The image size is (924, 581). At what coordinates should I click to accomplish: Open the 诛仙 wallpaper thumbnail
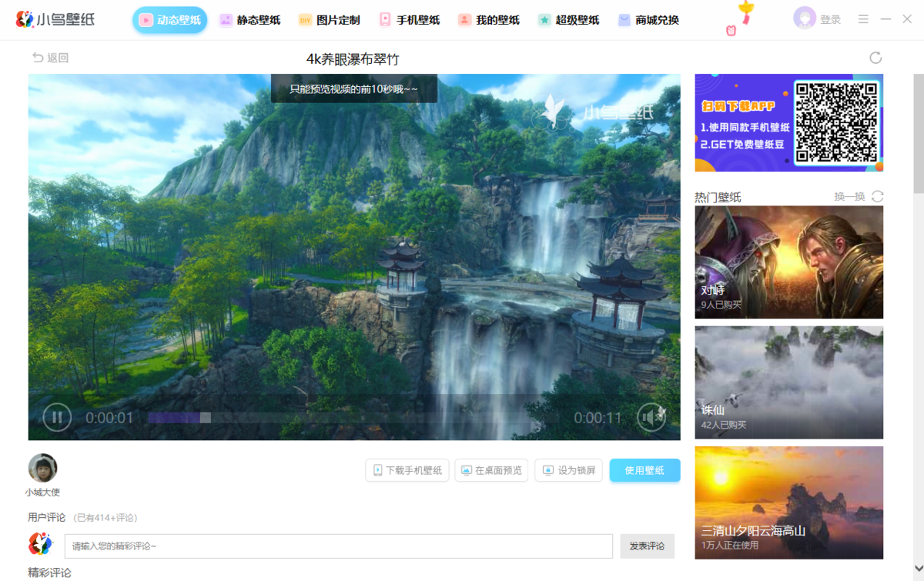coord(788,381)
